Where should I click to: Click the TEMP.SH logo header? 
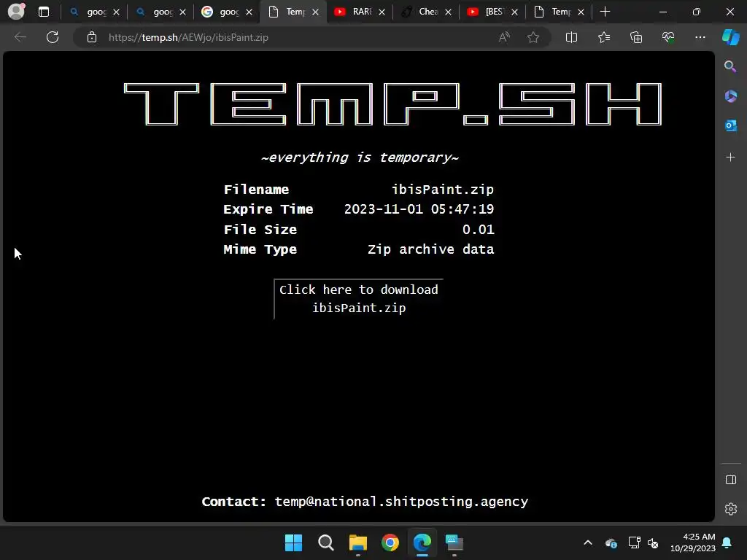392,104
